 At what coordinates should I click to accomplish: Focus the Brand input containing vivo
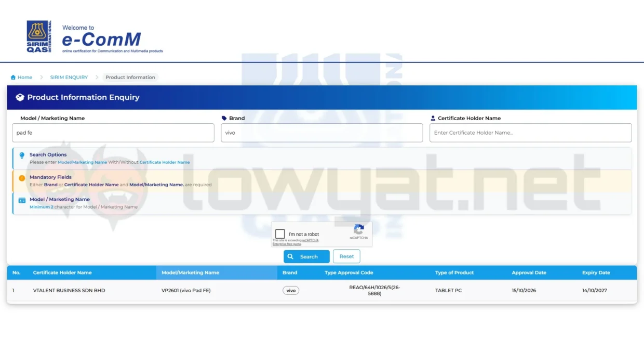click(x=322, y=133)
